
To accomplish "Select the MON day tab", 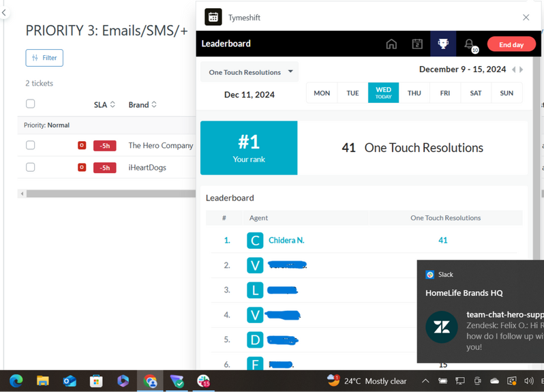I will tap(322, 93).
